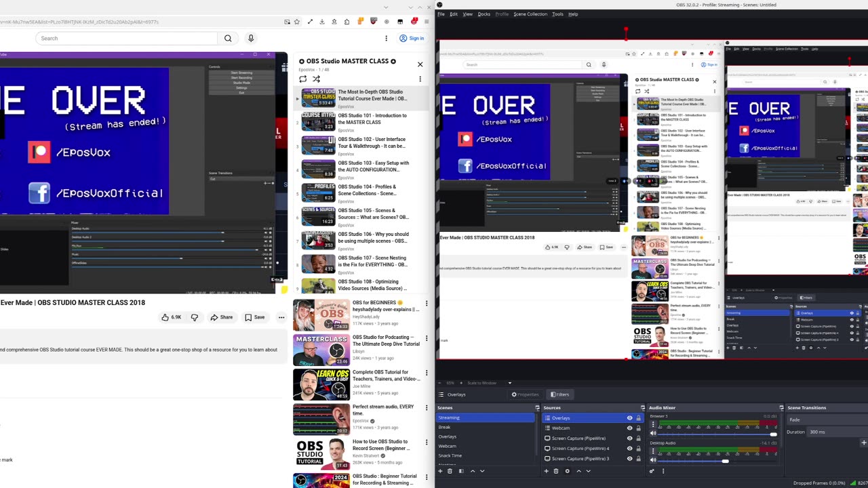
Task: Open the browser hamburger menu
Action: point(427,22)
